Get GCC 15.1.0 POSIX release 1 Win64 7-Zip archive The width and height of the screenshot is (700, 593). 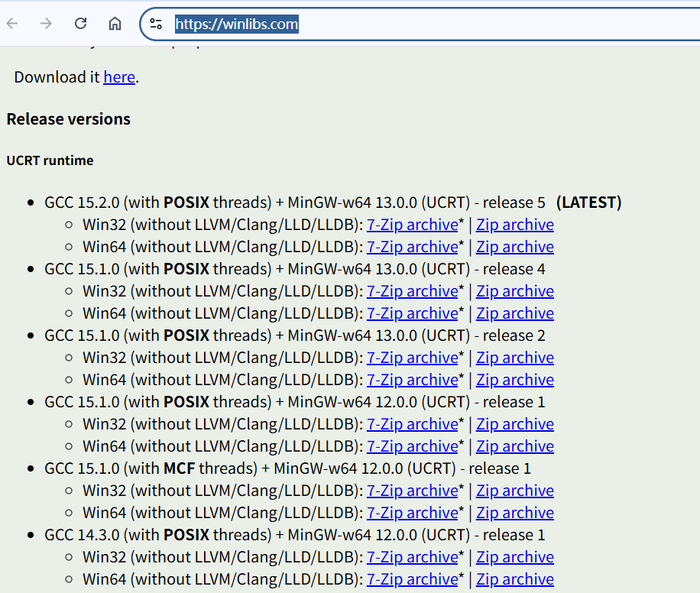(412, 446)
